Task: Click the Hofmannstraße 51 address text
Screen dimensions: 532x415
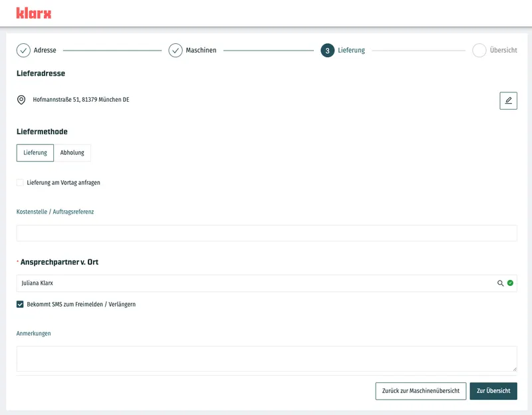Action: point(81,100)
